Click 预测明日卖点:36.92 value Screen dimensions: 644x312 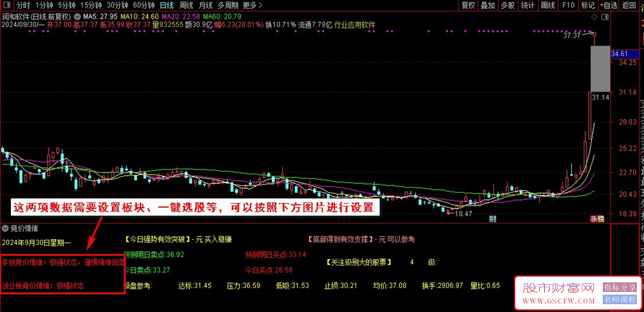154,255
